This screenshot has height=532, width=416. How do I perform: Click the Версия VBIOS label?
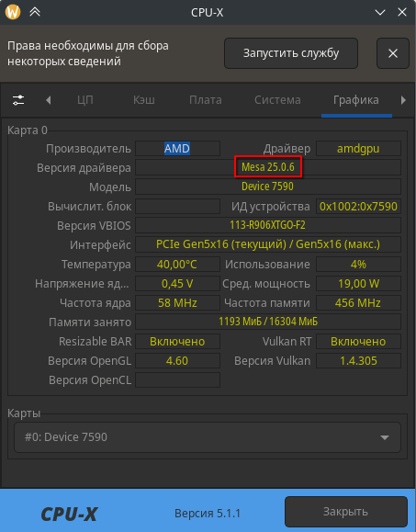[x=94, y=226]
